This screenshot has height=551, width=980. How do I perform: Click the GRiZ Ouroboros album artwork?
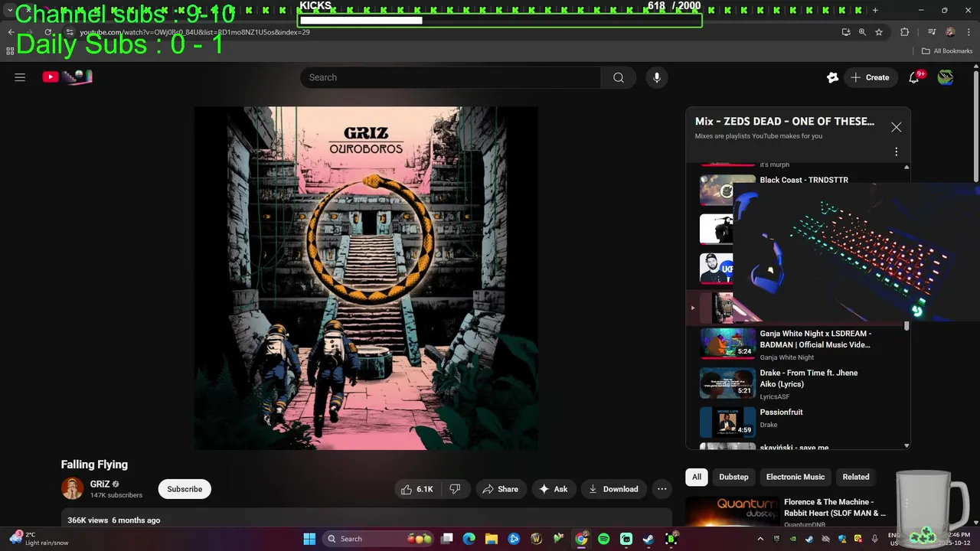tap(366, 279)
